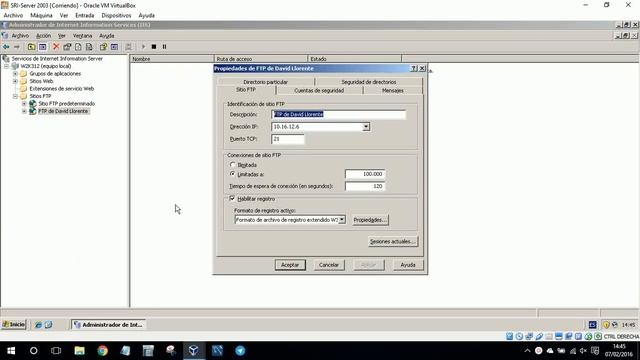Click the Ruta de acceso column header
This screenshot has height=360, width=640.
tap(260, 59)
